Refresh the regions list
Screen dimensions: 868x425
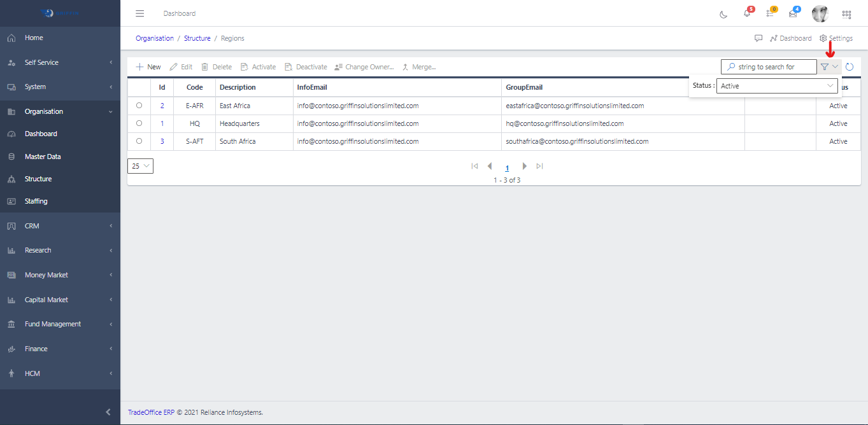(849, 67)
